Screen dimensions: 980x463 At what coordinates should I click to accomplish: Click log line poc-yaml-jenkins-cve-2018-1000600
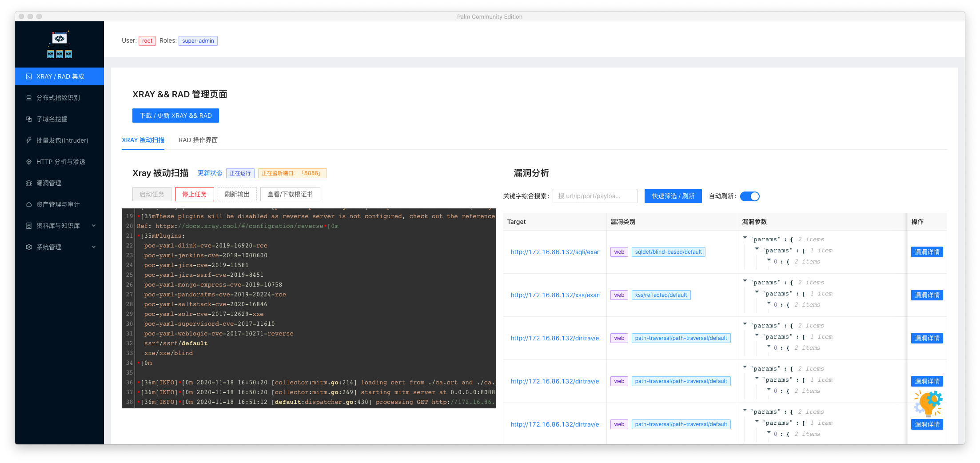coord(206,255)
